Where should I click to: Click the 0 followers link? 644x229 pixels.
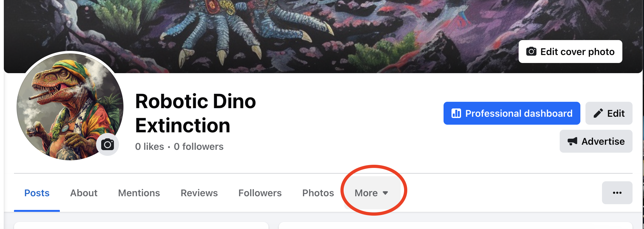pyautogui.click(x=199, y=147)
